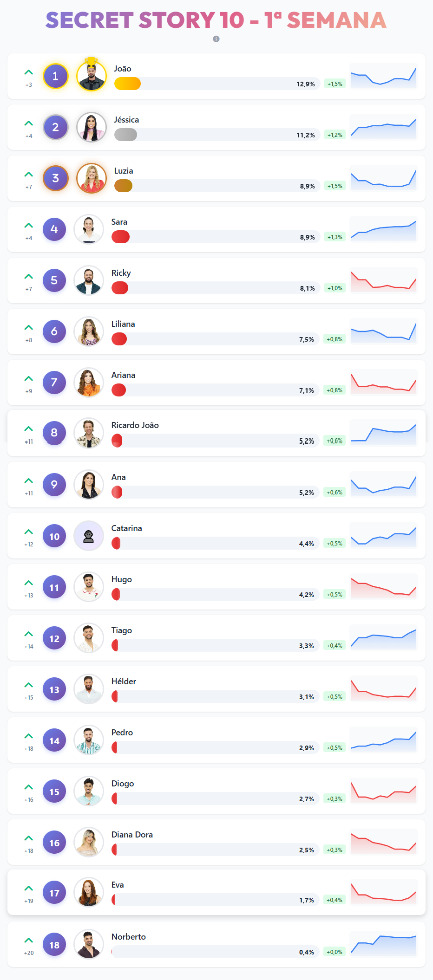The height and width of the screenshot is (980, 433).
Task: Click the rank 18 badge for Norberto
Action: [x=54, y=945]
